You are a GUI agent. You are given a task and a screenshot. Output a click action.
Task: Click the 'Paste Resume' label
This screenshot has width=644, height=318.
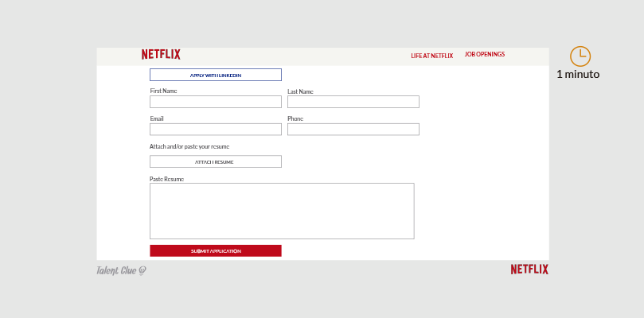coord(166,180)
